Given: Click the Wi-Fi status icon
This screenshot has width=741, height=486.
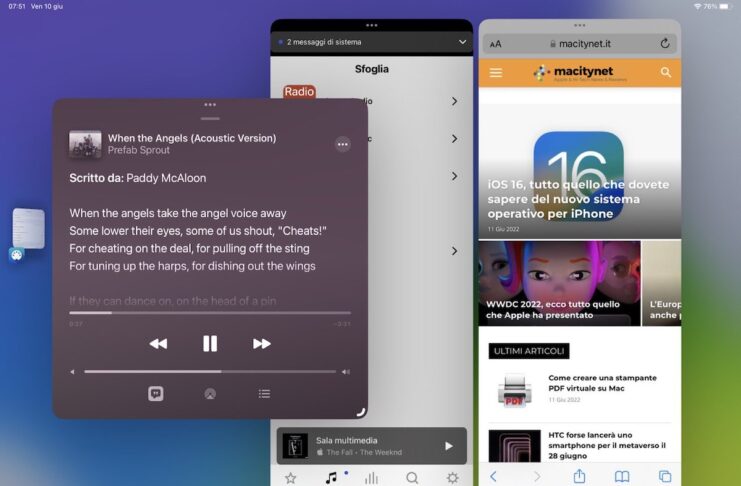Looking at the screenshot, I should point(698,6).
